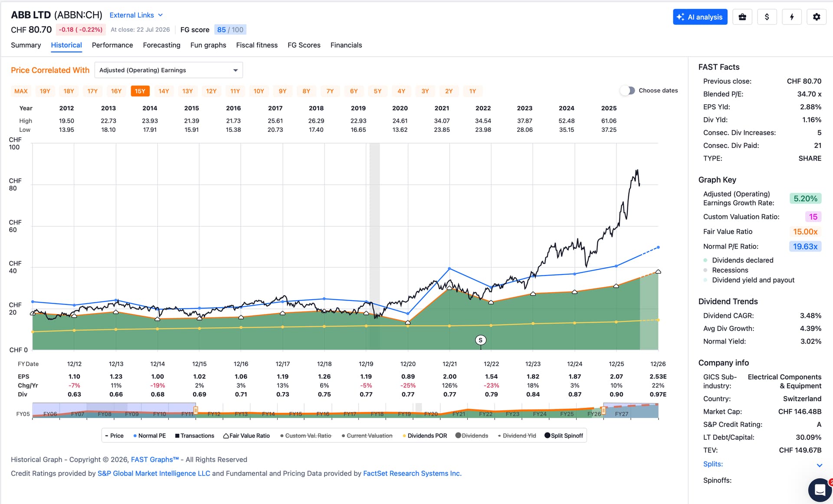Screen dimensions: 833x504
Task: Click the AI analysis button
Action: (700, 17)
